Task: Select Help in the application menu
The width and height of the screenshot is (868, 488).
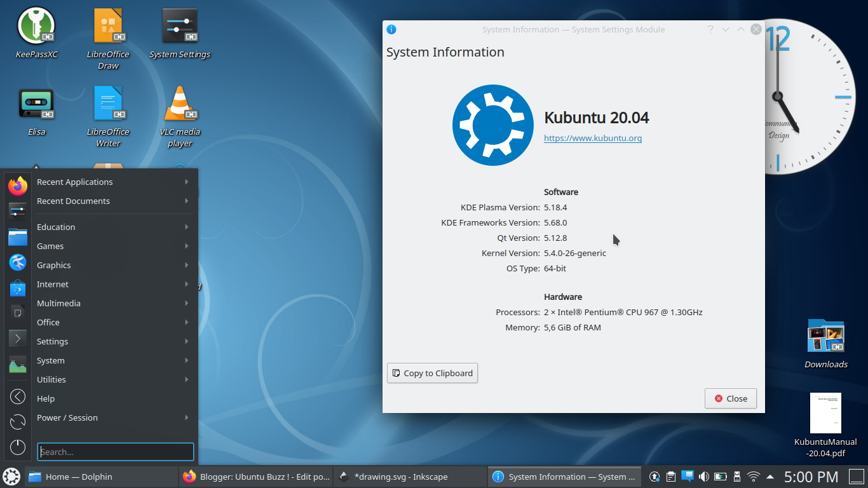Action: point(46,398)
